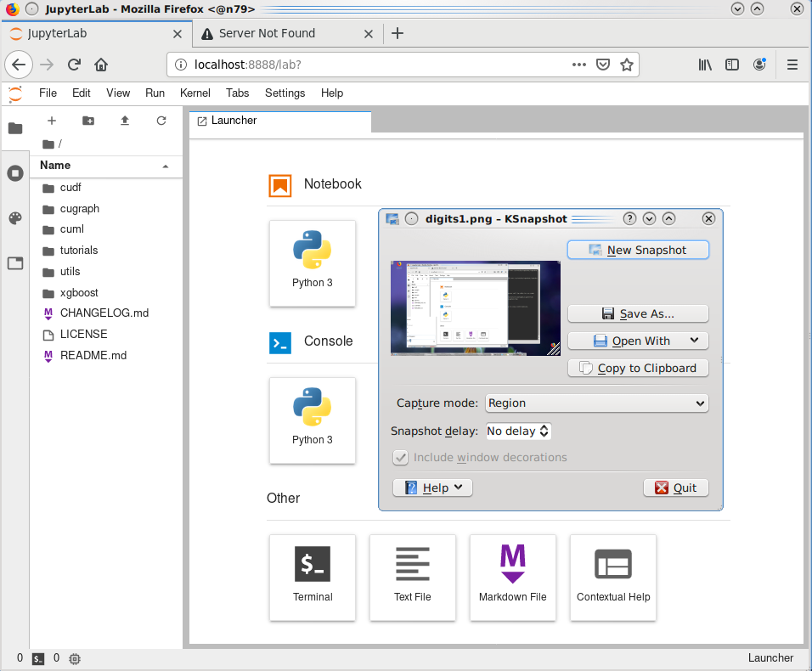812x671 pixels.
Task: Click the Save As... button
Action: point(638,313)
